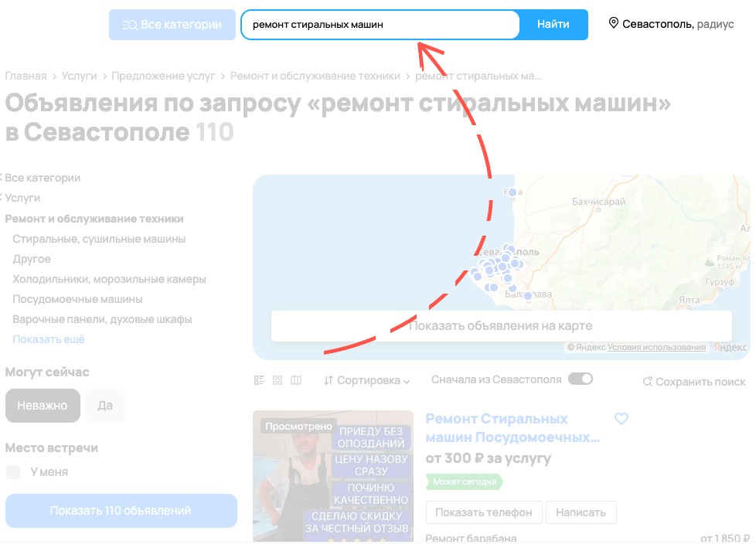Select Ремонт и обслуживание техники category

click(x=94, y=219)
